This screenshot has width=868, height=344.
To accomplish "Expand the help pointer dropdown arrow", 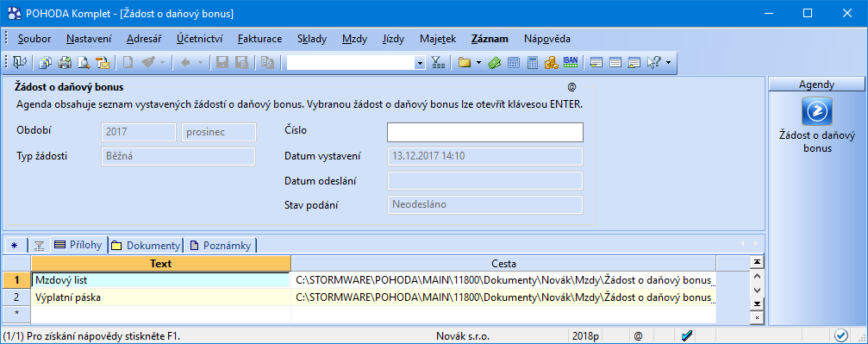I will click(x=668, y=63).
